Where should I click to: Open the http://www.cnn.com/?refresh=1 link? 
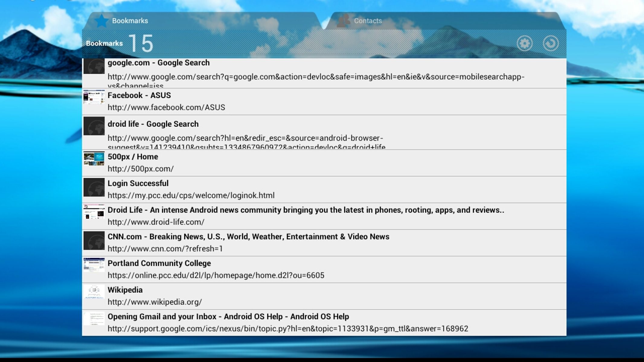(165, 249)
